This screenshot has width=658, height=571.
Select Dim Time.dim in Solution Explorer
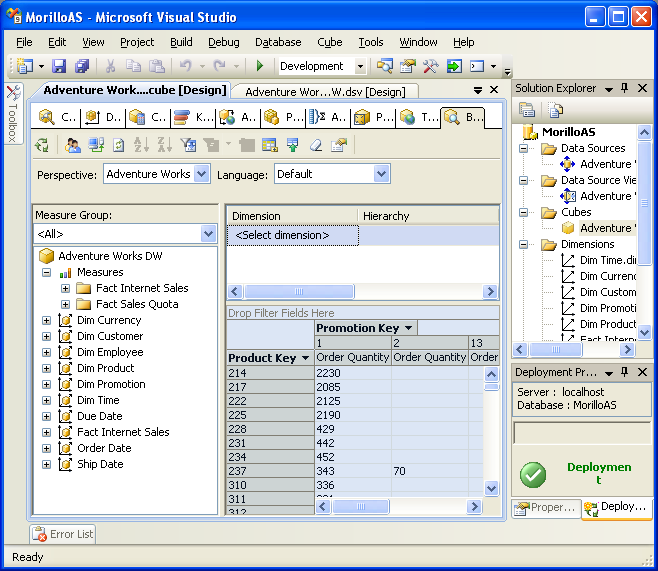point(608,261)
